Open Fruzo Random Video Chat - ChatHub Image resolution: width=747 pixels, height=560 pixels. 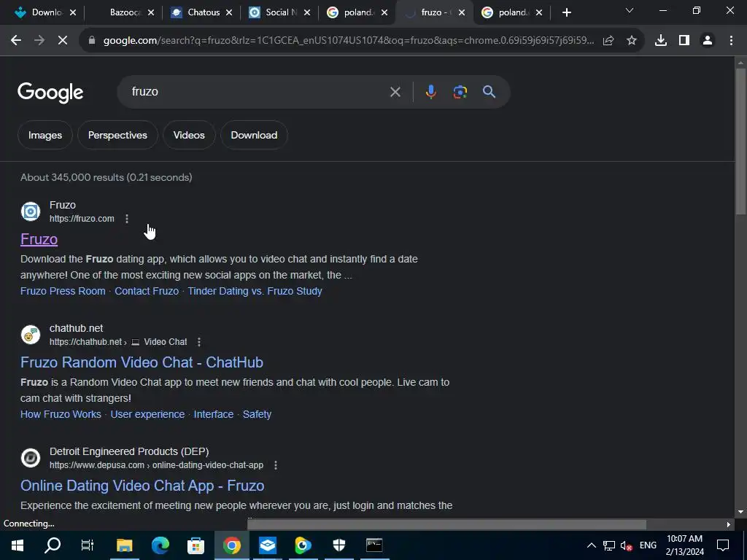142,362
